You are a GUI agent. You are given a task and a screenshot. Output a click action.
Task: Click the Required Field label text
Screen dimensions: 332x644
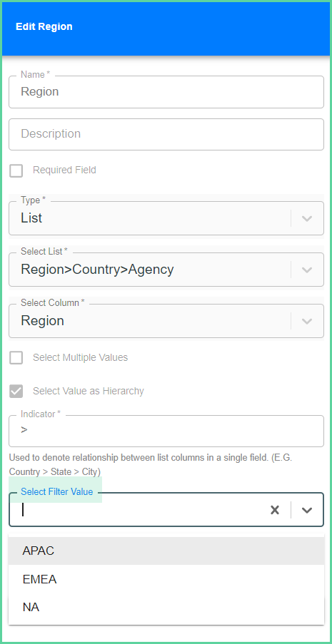click(64, 170)
